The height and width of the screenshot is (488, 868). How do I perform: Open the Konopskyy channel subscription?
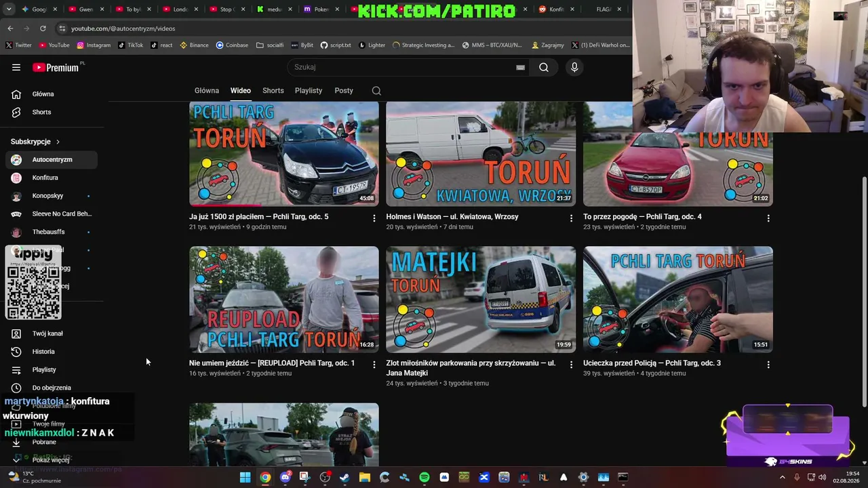(x=52, y=196)
